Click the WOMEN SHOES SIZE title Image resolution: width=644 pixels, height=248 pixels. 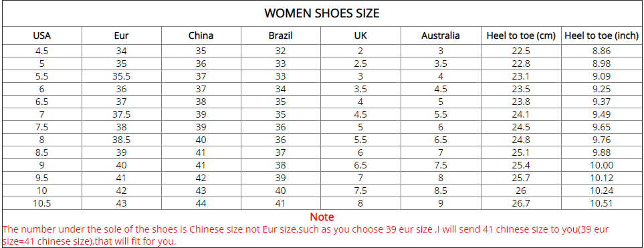point(322,13)
